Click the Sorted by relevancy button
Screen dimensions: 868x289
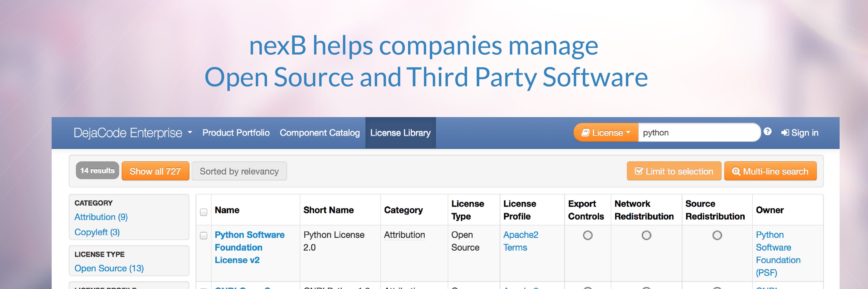[239, 171]
